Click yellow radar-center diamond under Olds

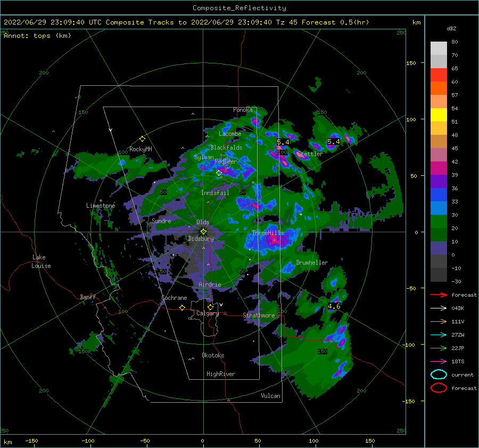(203, 232)
